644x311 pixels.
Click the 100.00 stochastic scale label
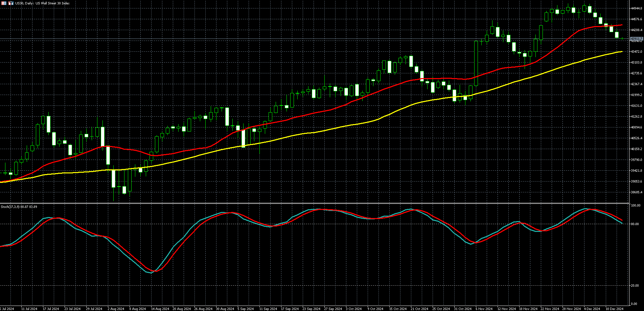tap(636, 206)
